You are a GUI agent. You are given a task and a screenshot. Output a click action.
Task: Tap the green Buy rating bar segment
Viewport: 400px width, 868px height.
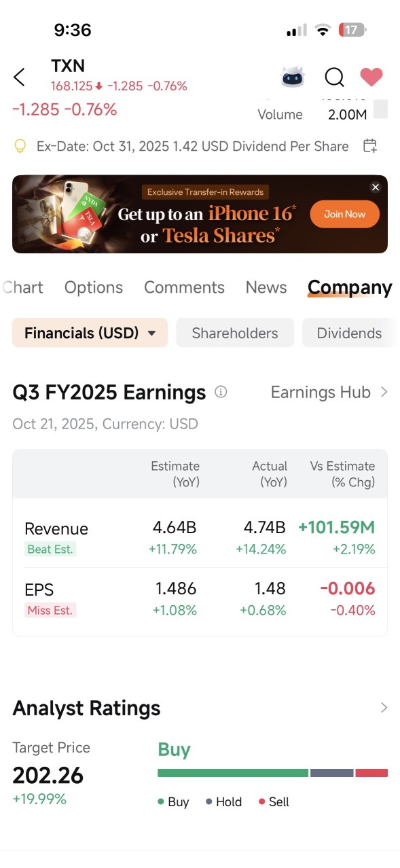[x=233, y=773]
